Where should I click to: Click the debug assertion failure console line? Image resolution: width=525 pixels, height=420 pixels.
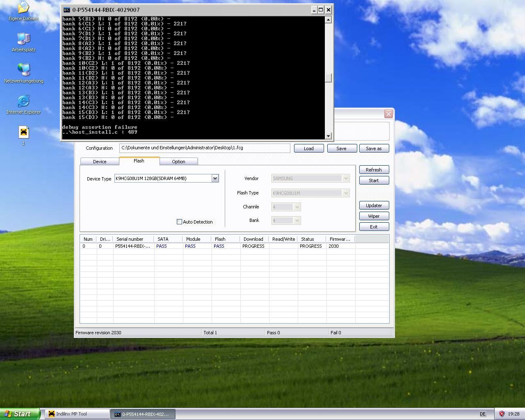coord(100,127)
